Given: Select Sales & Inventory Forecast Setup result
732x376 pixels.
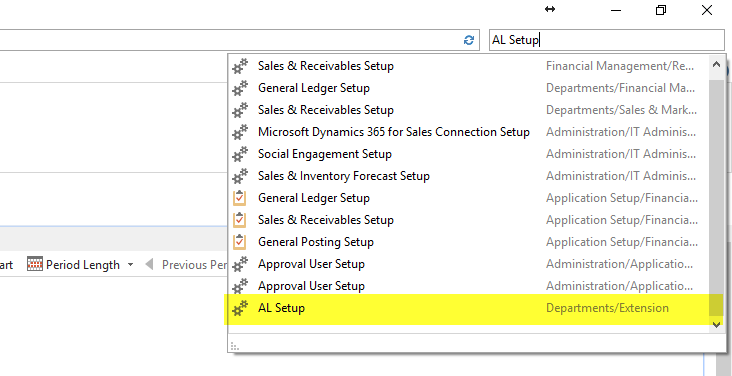Looking at the screenshot, I should tap(469, 176).
